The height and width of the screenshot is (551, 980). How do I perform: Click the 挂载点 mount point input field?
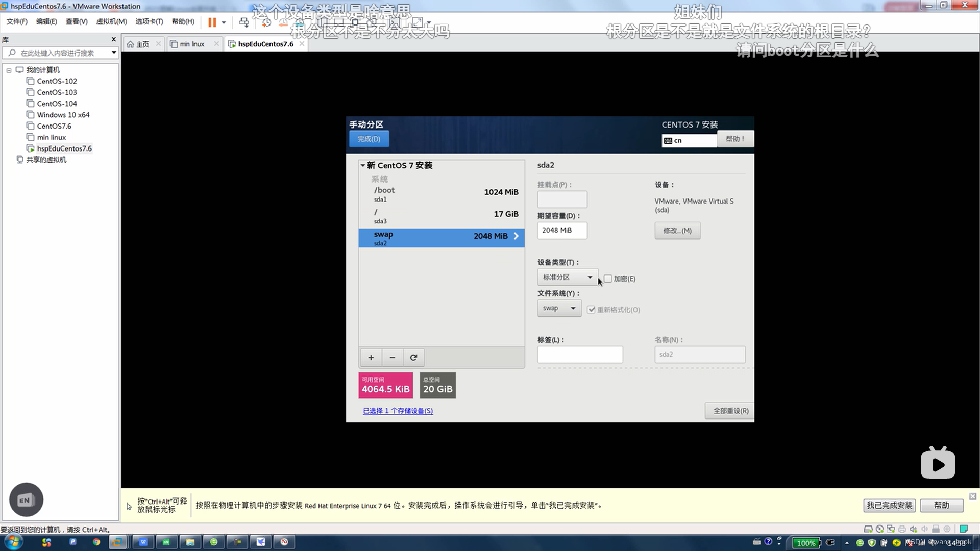(562, 199)
